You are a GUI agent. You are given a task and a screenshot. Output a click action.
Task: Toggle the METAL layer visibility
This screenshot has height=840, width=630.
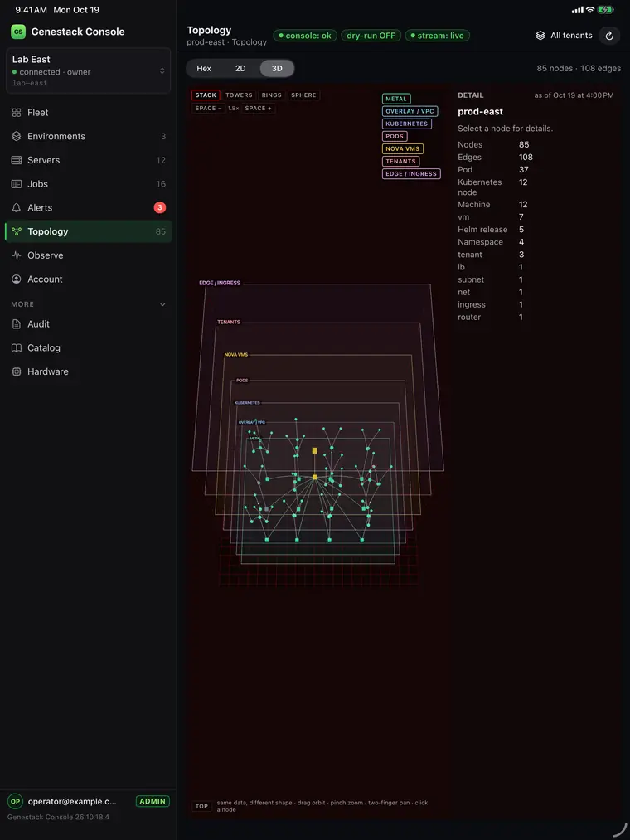click(396, 99)
